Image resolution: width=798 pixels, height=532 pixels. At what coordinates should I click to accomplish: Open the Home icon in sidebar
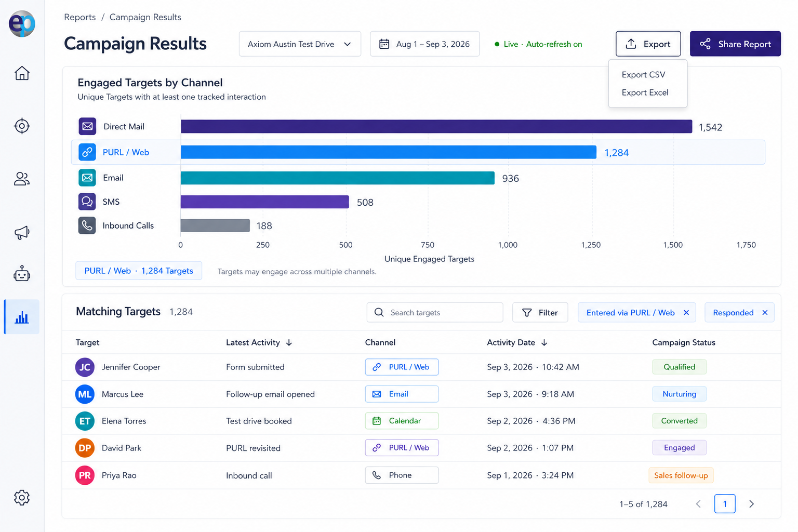click(x=22, y=73)
